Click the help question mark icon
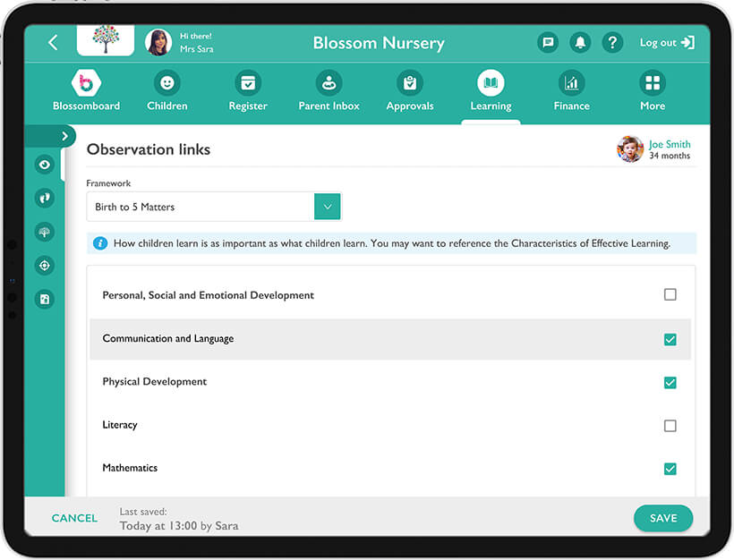This screenshot has width=734, height=560. click(x=612, y=42)
